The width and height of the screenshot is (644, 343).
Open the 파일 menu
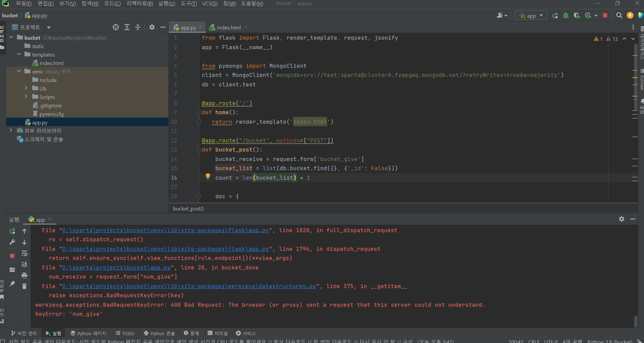tap(23, 3)
